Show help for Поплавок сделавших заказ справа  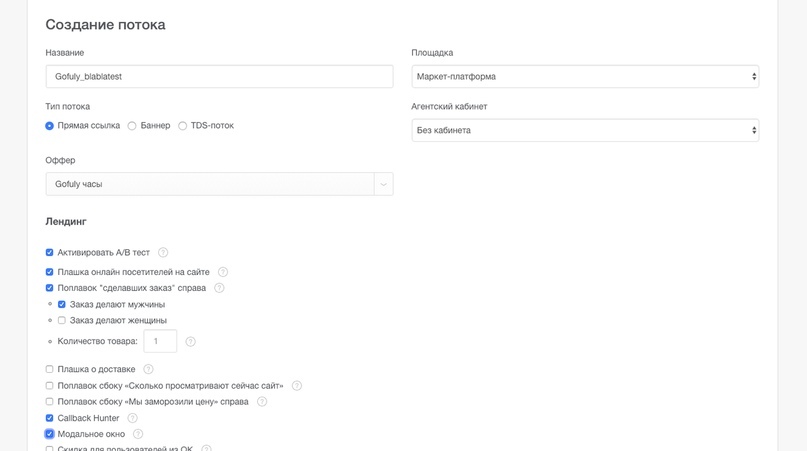pyautogui.click(x=219, y=288)
